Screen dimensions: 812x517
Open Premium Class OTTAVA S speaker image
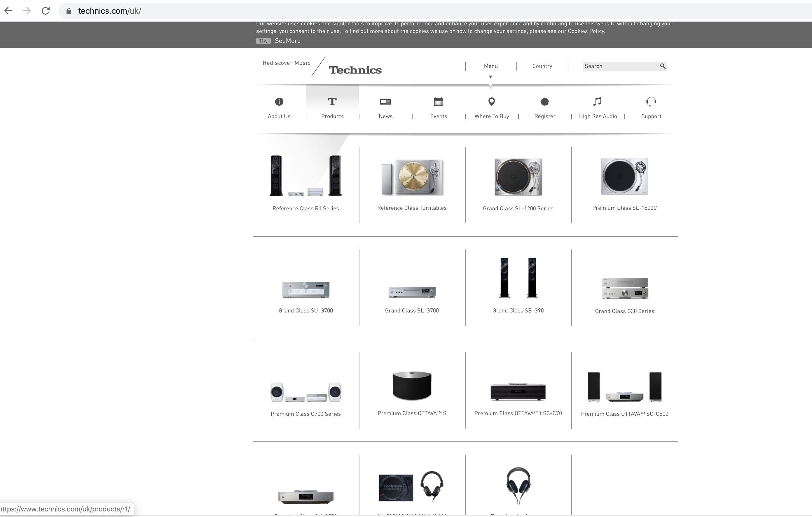pos(412,386)
